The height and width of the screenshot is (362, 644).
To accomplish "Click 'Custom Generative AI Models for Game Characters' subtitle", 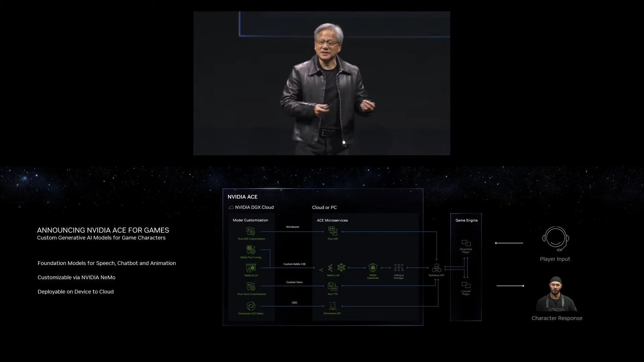I will [101, 238].
